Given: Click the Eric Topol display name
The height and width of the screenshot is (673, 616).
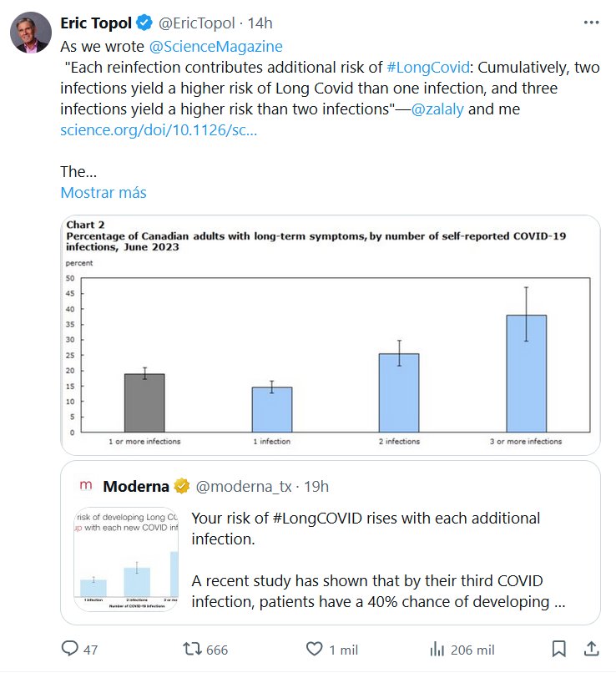Looking at the screenshot, I should coord(96,23).
